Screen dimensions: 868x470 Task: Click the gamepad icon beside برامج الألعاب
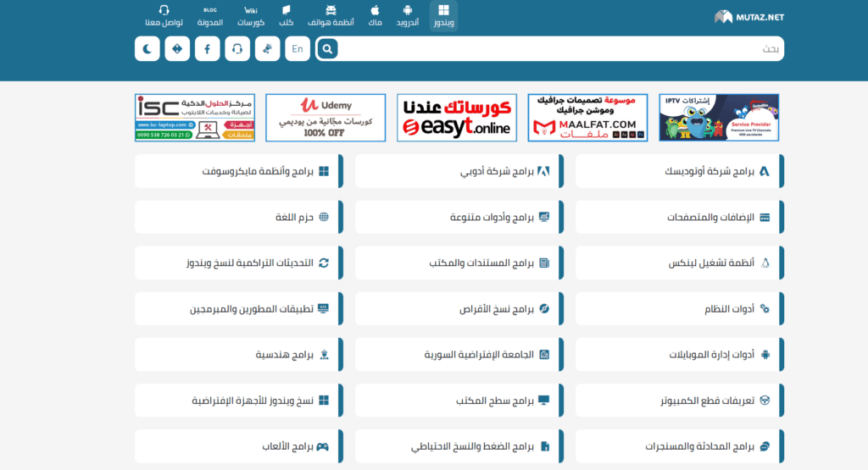tap(323, 445)
